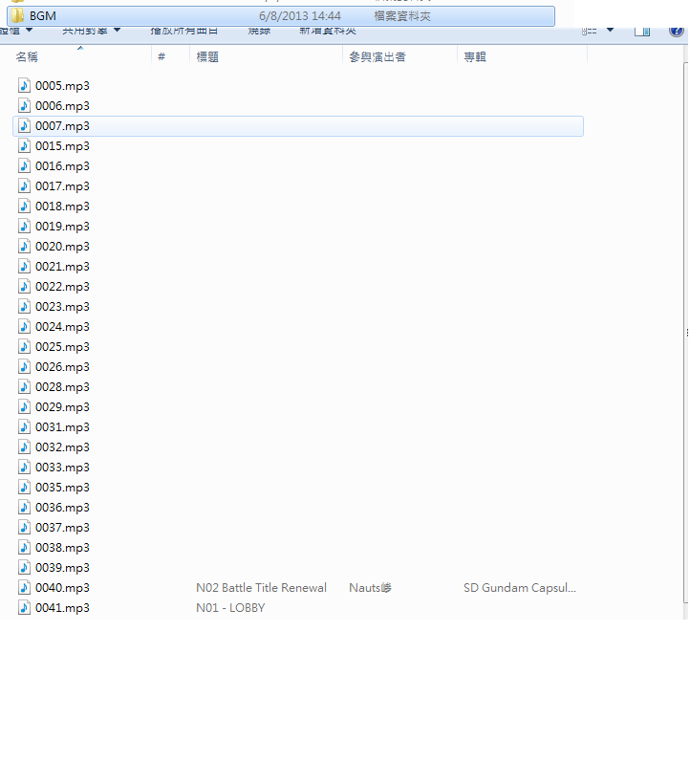Image resolution: width=690 pixels, height=784 pixels.
Task: Open the view options dropdown arrow
Action: click(x=610, y=30)
